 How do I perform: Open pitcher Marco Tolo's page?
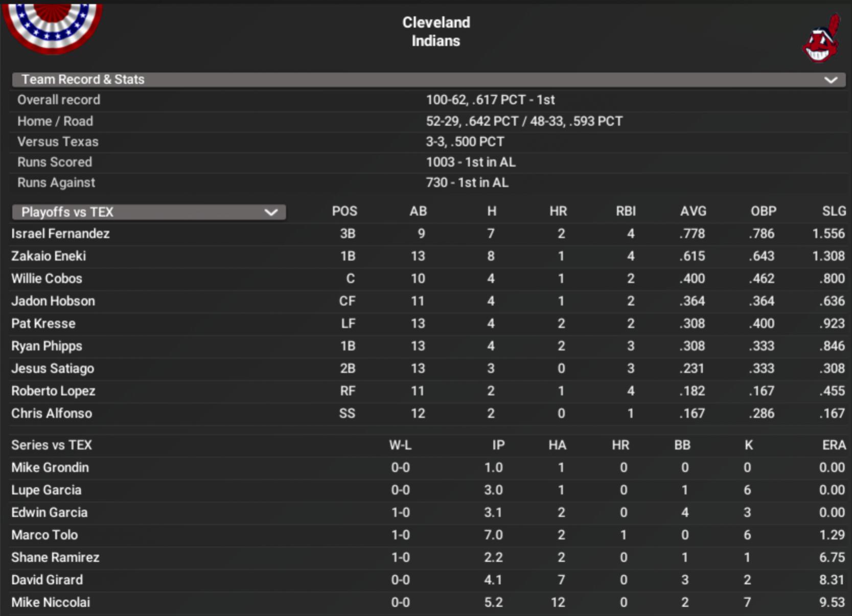(44, 535)
